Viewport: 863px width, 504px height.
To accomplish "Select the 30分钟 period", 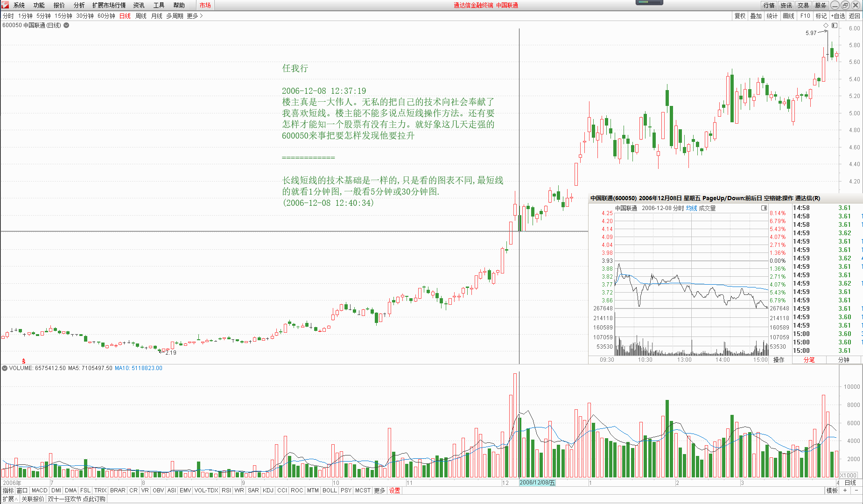I will (x=85, y=16).
